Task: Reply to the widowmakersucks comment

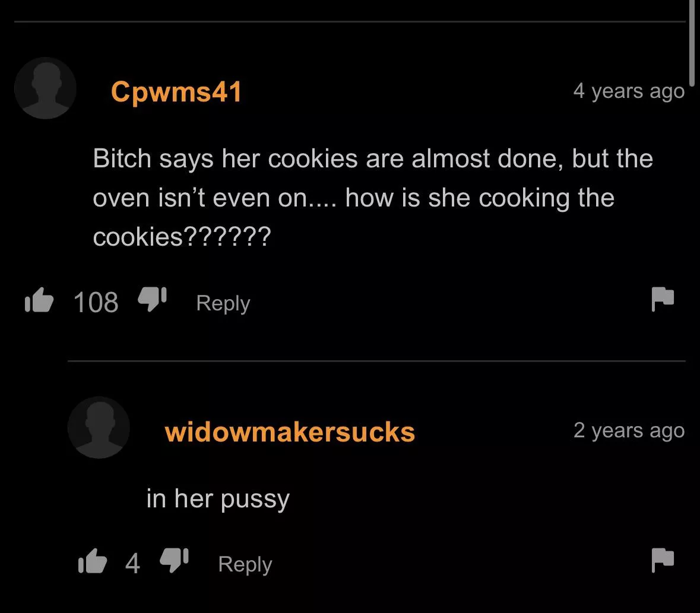Action: point(245,564)
